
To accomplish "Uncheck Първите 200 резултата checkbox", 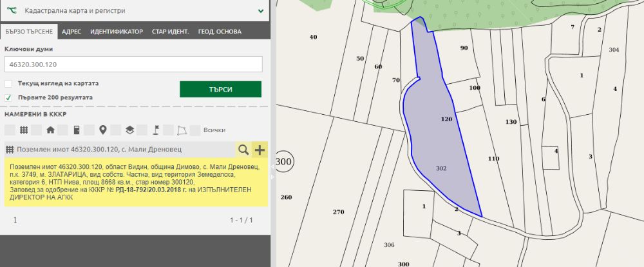I will pyautogui.click(x=8, y=97).
